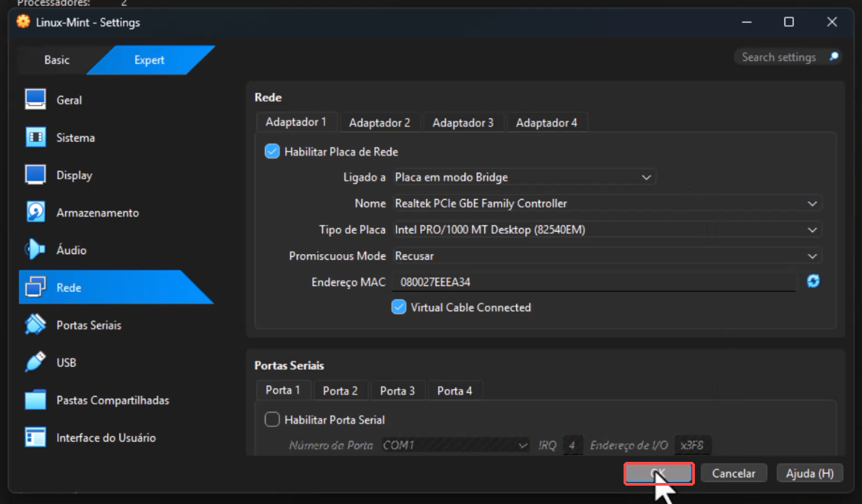862x504 pixels.
Task: Open the Interface do Usuário icon
Action: click(35, 437)
